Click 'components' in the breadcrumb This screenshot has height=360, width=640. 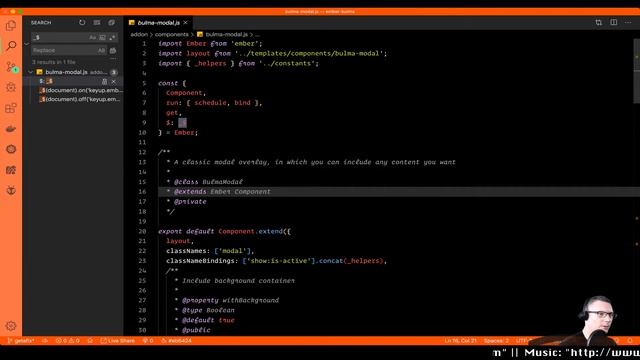171,35
